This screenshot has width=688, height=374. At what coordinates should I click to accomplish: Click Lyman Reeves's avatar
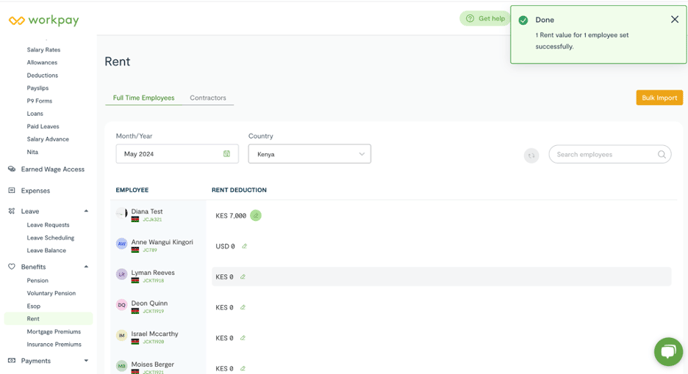[122, 274]
